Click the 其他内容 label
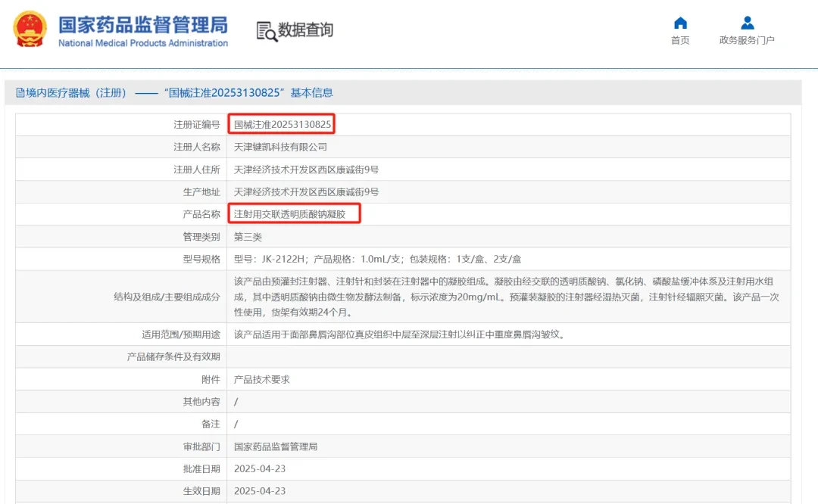The image size is (818, 504). 201,401
